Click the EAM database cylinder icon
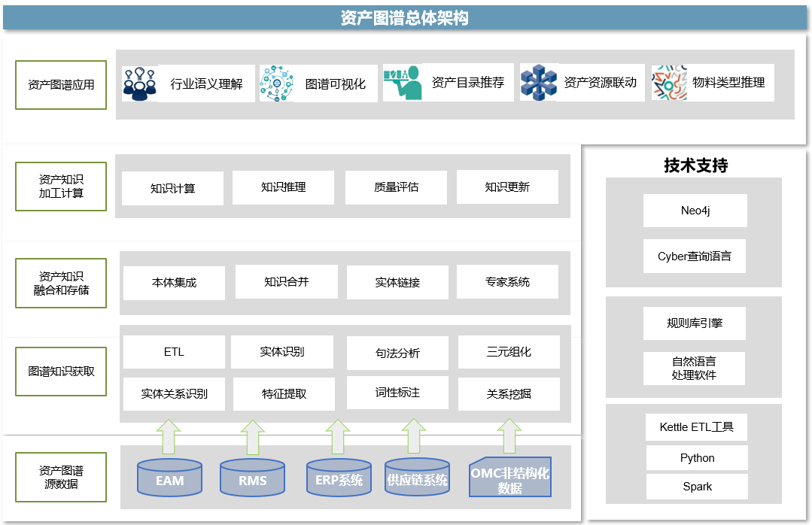Image resolution: width=812 pixels, height=525 pixels. coord(169,477)
